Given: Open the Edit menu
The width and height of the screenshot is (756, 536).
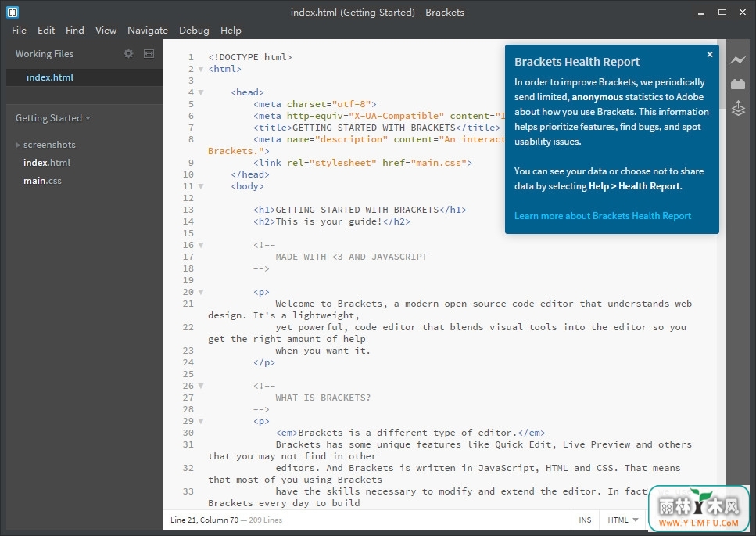Looking at the screenshot, I should (46, 30).
